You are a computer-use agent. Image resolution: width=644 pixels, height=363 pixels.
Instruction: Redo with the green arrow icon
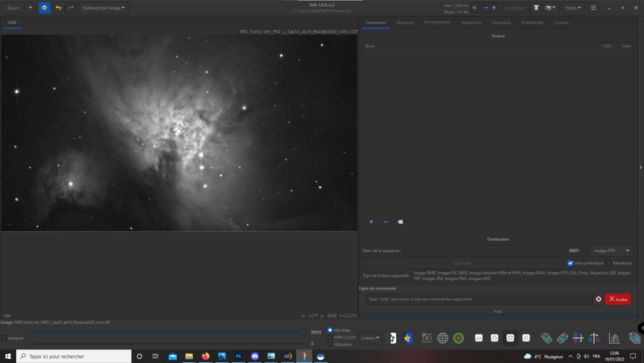pyautogui.click(x=70, y=8)
